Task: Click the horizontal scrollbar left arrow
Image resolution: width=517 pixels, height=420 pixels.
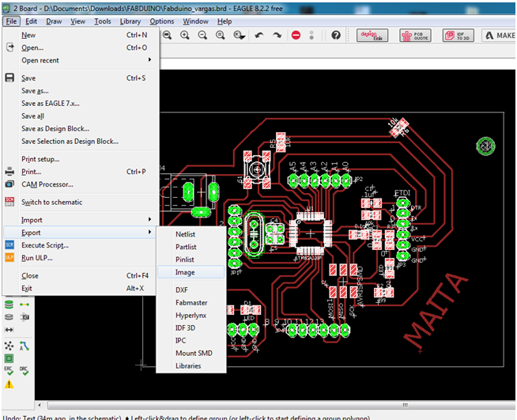Action: (x=40, y=405)
